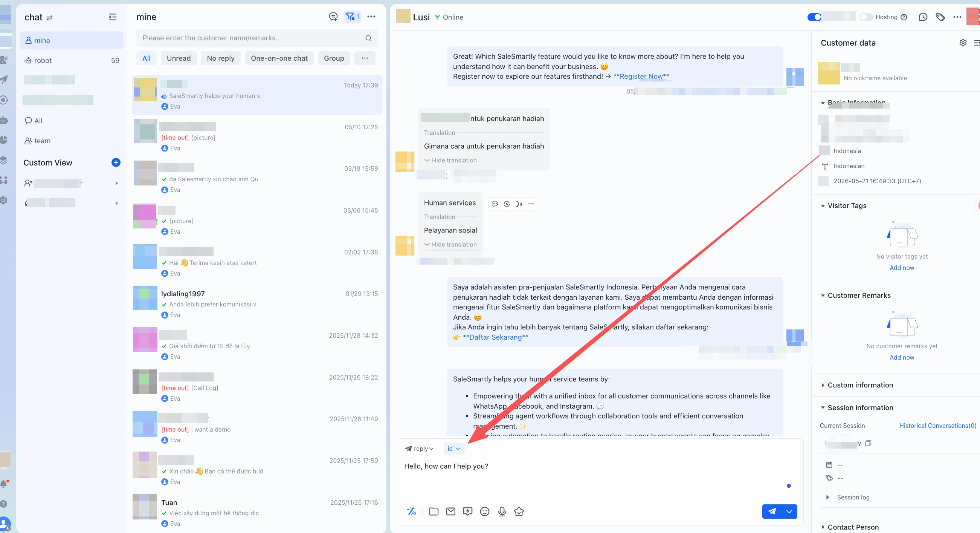Image resolution: width=980 pixels, height=533 pixels.
Task: Click the translate icon beside Human services message
Action: pyautogui.click(x=507, y=204)
